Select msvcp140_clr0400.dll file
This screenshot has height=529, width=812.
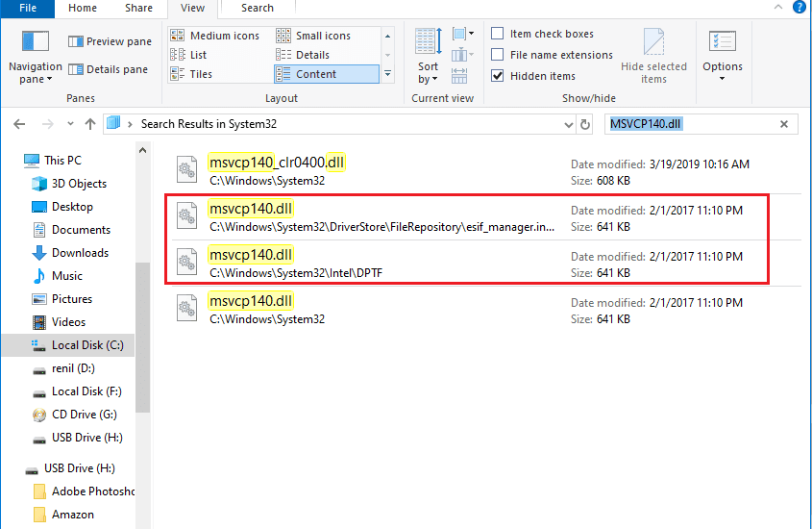point(485,171)
